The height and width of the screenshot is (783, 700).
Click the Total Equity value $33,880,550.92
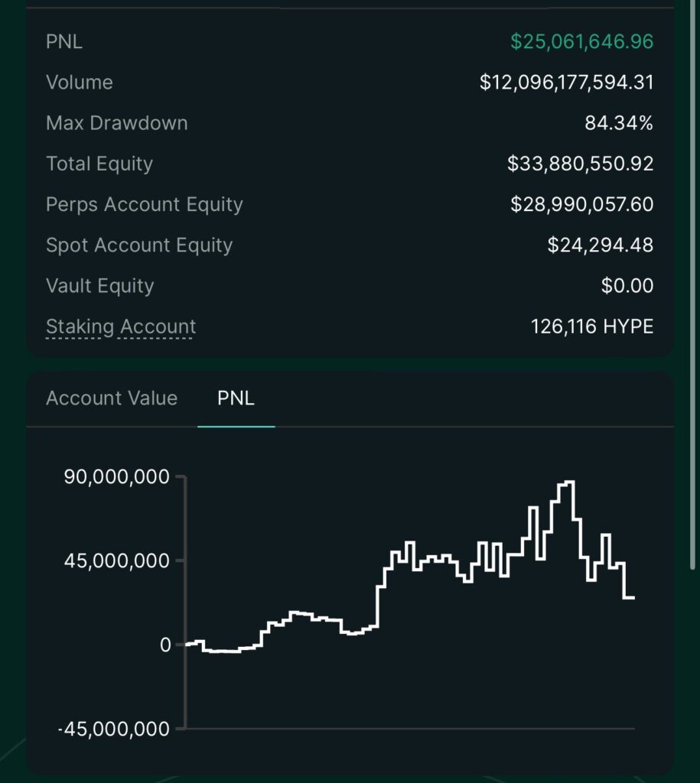pyautogui.click(x=580, y=164)
